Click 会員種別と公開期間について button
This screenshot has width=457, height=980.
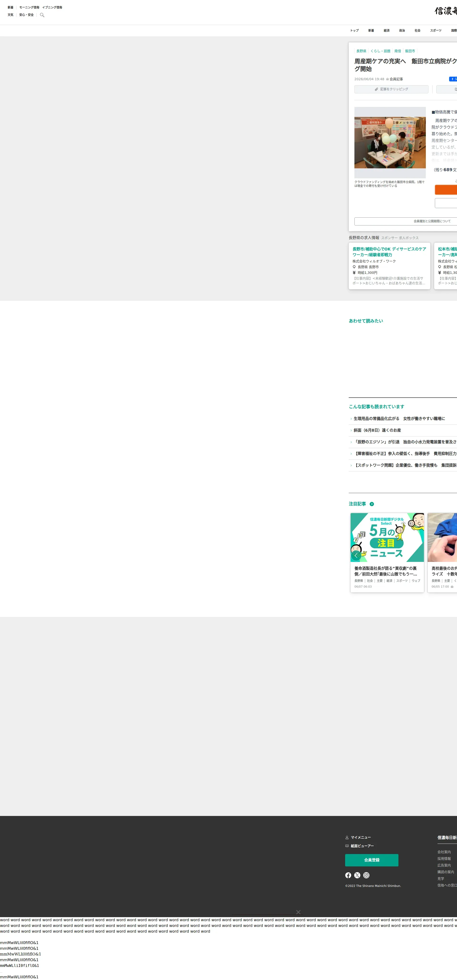[406, 221]
